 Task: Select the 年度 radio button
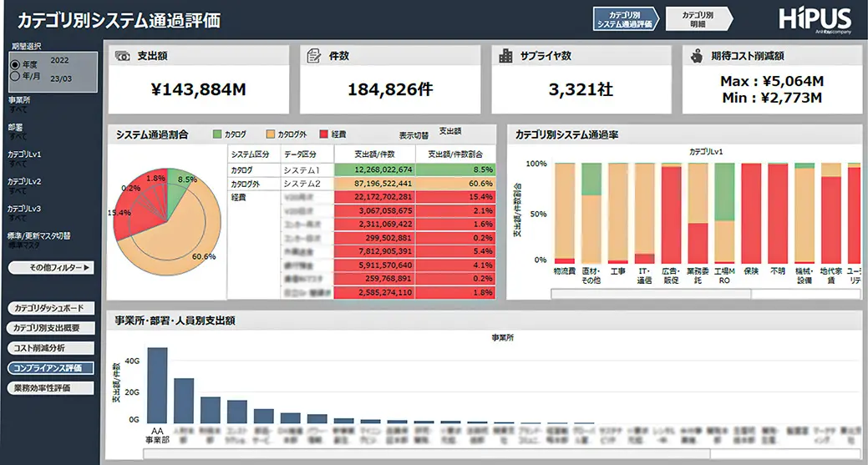15,64
